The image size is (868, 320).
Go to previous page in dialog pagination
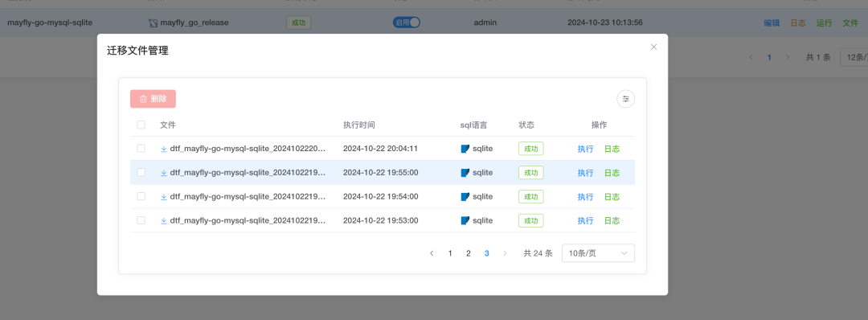point(432,253)
